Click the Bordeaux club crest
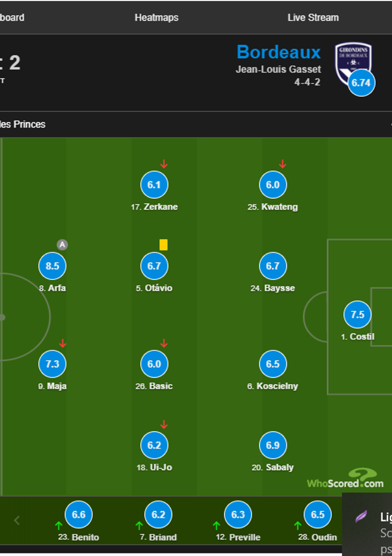The height and width of the screenshot is (556, 392). (x=352, y=60)
